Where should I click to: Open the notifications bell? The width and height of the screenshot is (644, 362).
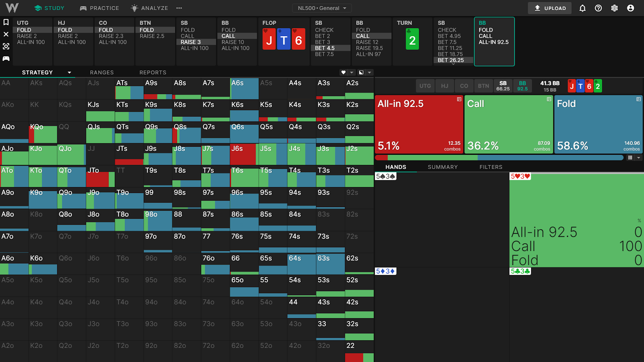tap(582, 8)
